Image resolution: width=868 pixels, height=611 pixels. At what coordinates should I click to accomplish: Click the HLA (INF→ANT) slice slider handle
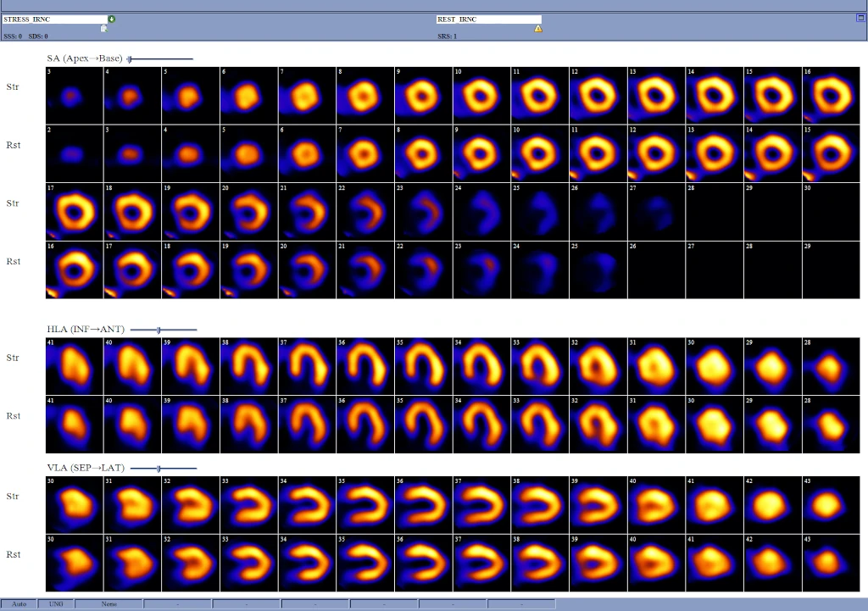coord(159,330)
